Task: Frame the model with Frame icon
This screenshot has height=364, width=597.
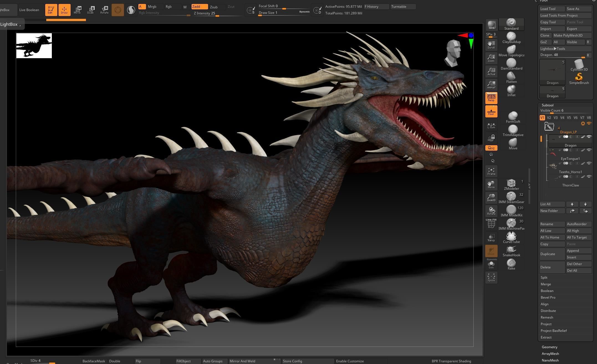Action: [491, 171]
